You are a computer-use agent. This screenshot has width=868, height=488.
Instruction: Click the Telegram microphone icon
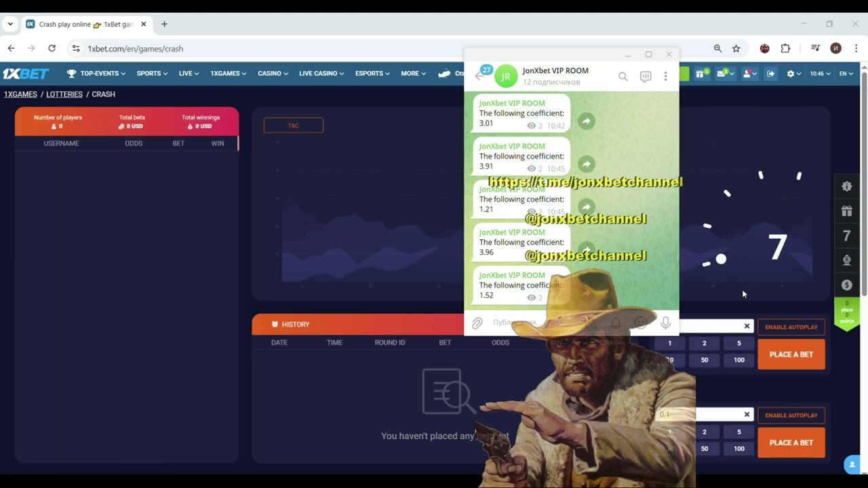tap(665, 323)
